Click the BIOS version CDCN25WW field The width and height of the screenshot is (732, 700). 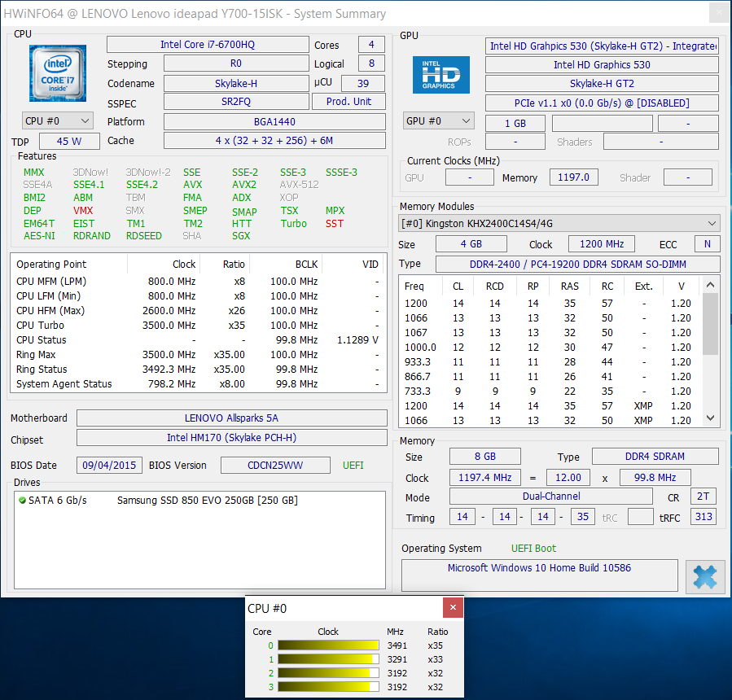pyautogui.click(x=275, y=466)
